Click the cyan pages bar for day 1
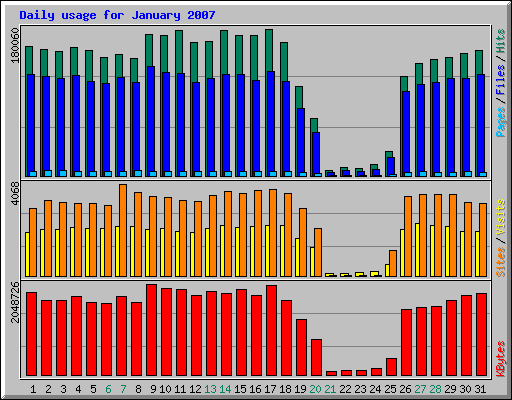This screenshot has width=512, height=400. (x=33, y=174)
